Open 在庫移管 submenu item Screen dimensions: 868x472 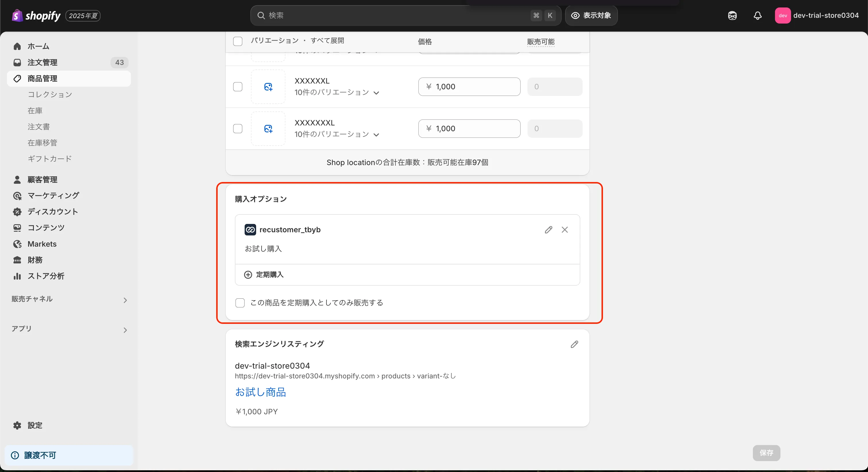pyautogui.click(x=42, y=143)
